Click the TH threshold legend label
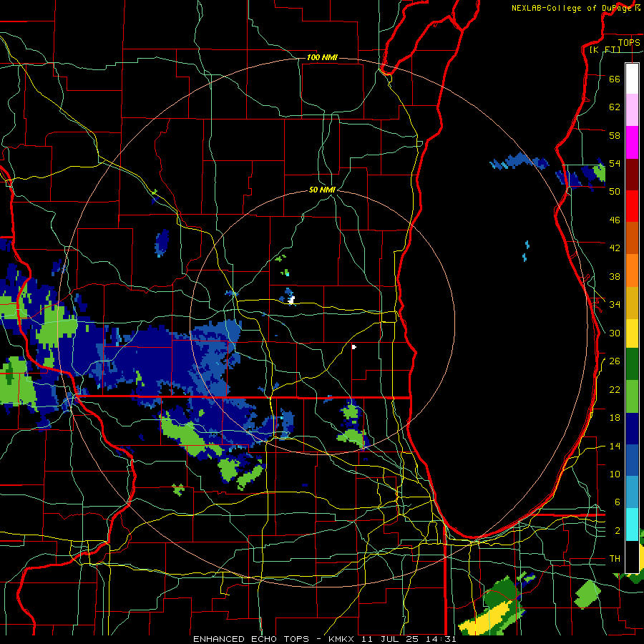This screenshot has width=644, height=644. coord(615,559)
